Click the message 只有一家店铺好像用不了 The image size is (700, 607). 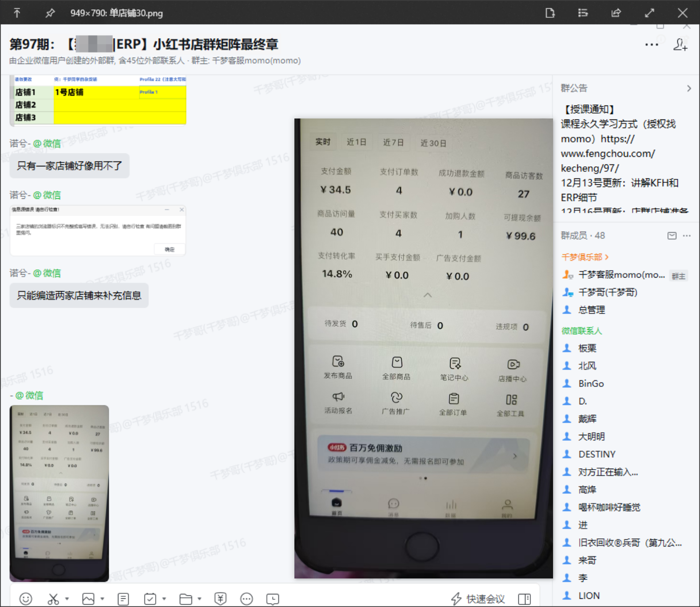pyautogui.click(x=70, y=166)
